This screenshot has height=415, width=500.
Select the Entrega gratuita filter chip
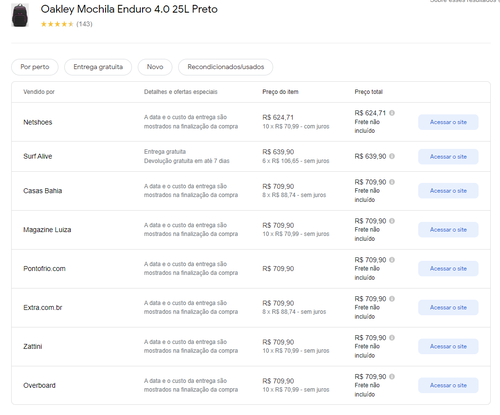coord(98,67)
